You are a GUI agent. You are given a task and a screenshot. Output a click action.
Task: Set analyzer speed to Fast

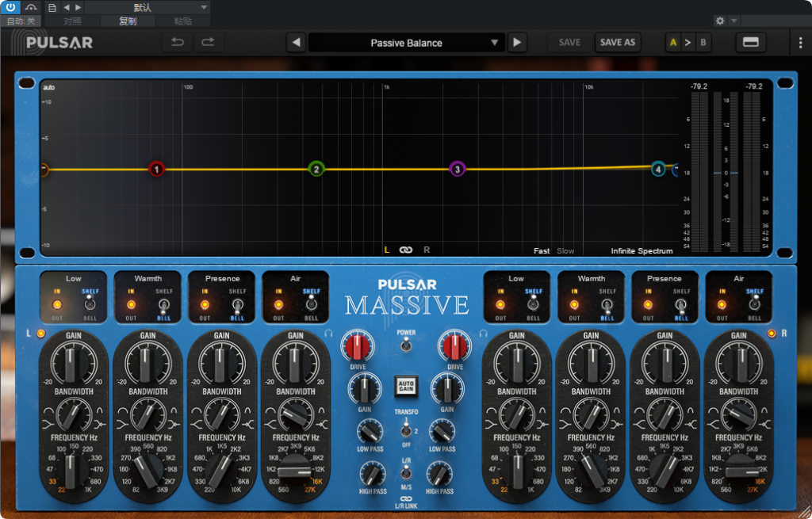[x=542, y=251]
